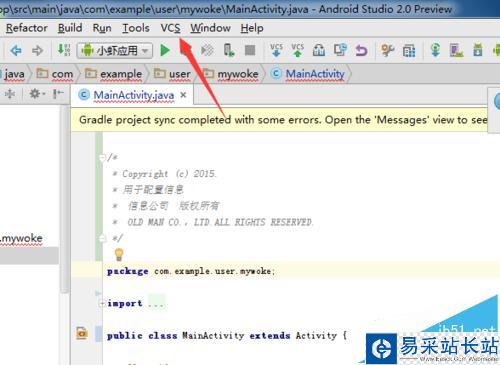Click the Compare with repository icon
Image resolution: width=500 pixels, height=365 pixels.
(x=340, y=50)
